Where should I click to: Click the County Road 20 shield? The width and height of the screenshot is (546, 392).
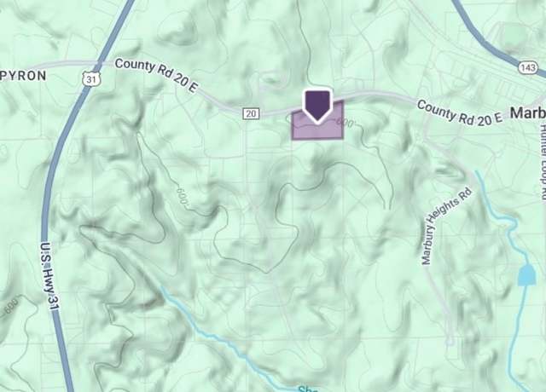[251, 113]
